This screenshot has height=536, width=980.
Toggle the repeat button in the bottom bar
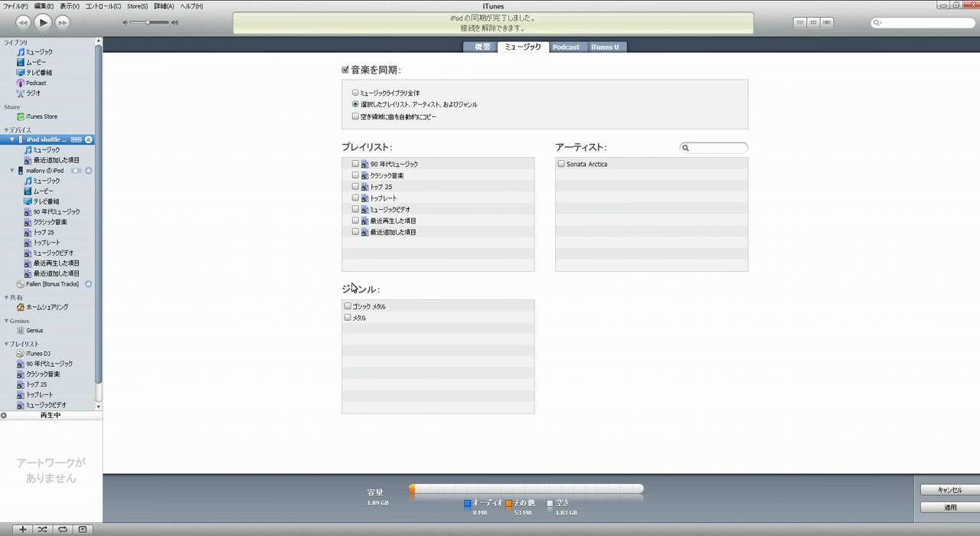click(63, 529)
